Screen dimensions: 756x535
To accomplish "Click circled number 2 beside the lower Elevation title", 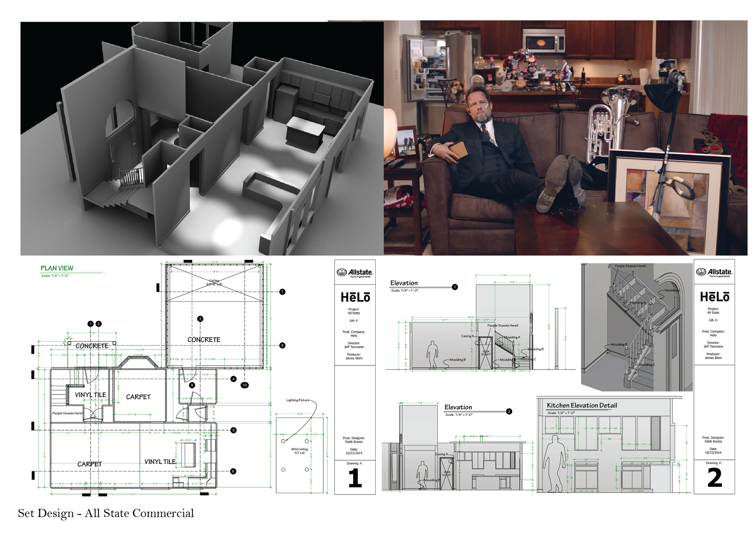I will click(509, 411).
